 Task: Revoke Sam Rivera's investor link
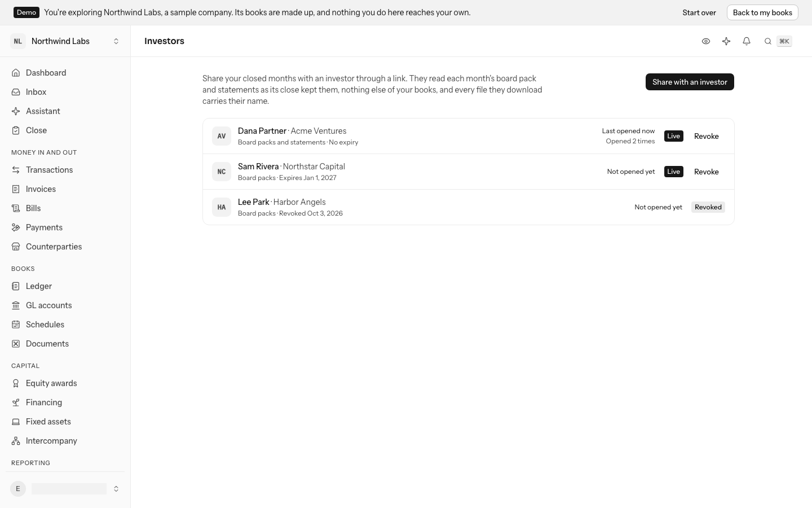pos(707,172)
